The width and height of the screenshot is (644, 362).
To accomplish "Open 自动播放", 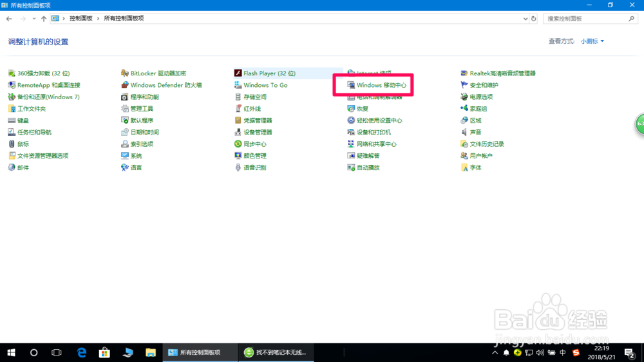I will click(x=363, y=167).
